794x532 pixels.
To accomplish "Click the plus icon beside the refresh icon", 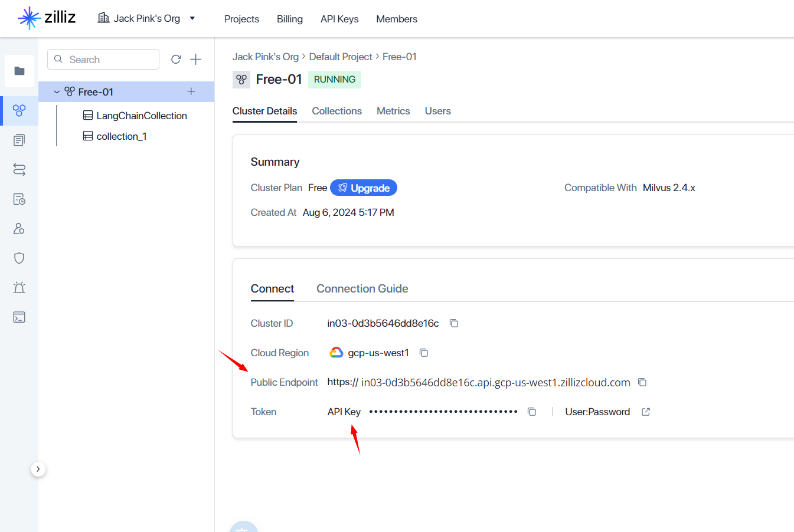I will [x=196, y=60].
